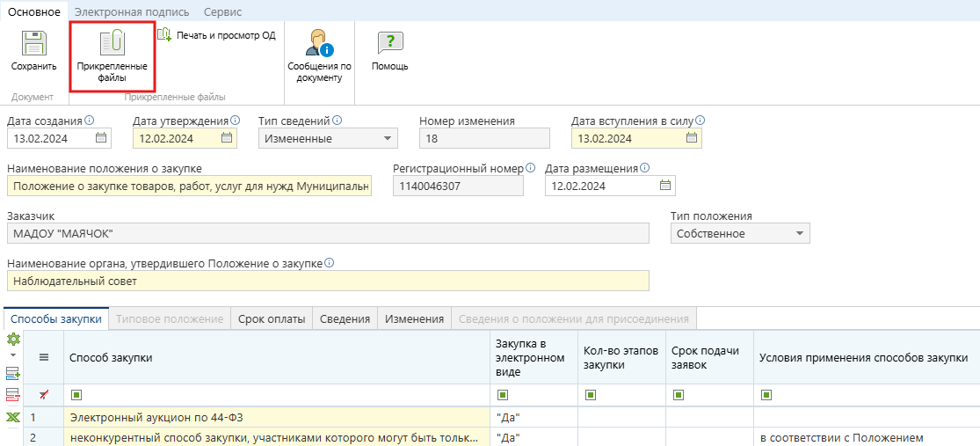Open calendar picker for Дата утверждения
The height and width of the screenshot is (446, 980).
point(227,138)
